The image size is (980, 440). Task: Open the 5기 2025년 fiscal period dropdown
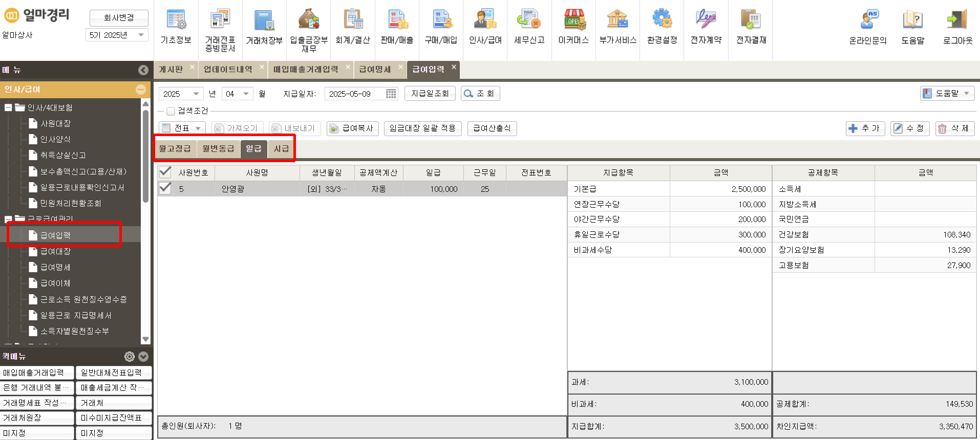tap(117, 35)
